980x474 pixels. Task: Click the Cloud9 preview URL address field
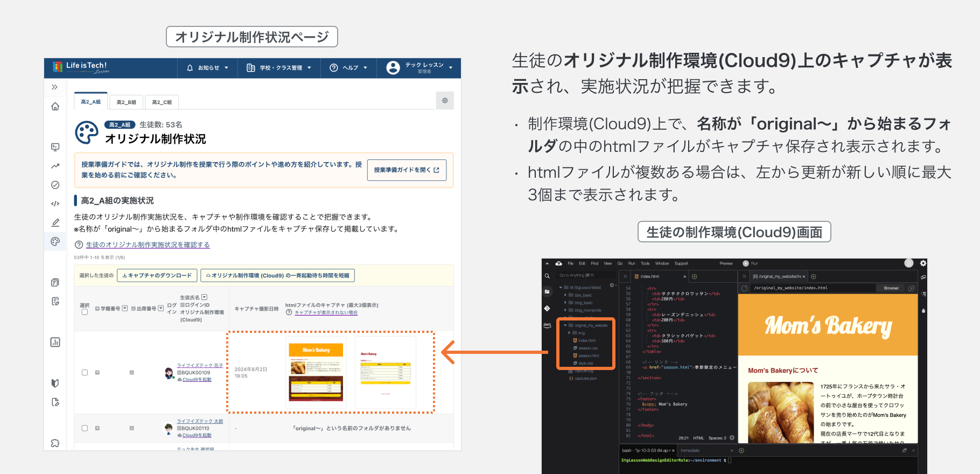pyautogui.click(x=812, y=288)
